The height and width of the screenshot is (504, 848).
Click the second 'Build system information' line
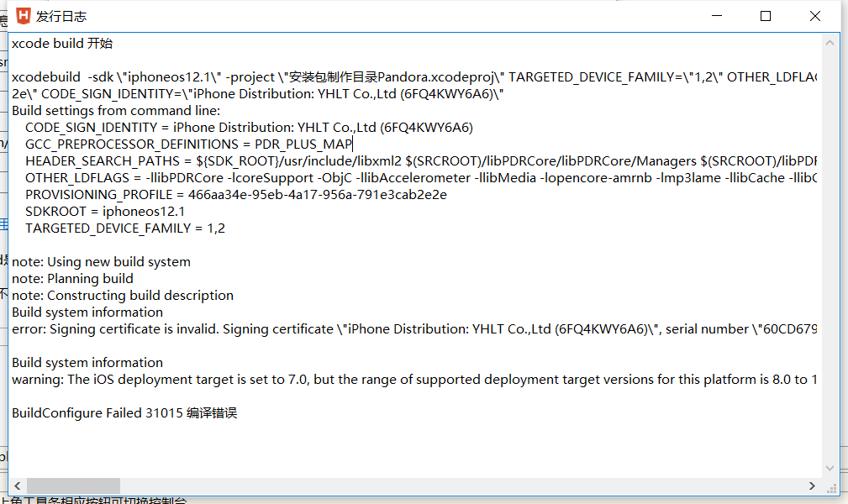(x=87, y=362)
